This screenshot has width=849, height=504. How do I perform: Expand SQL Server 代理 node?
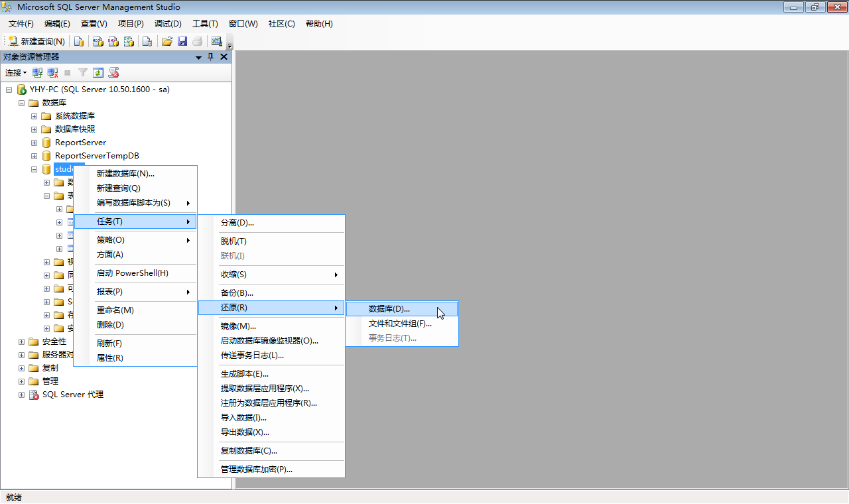[x=21, y=395]
